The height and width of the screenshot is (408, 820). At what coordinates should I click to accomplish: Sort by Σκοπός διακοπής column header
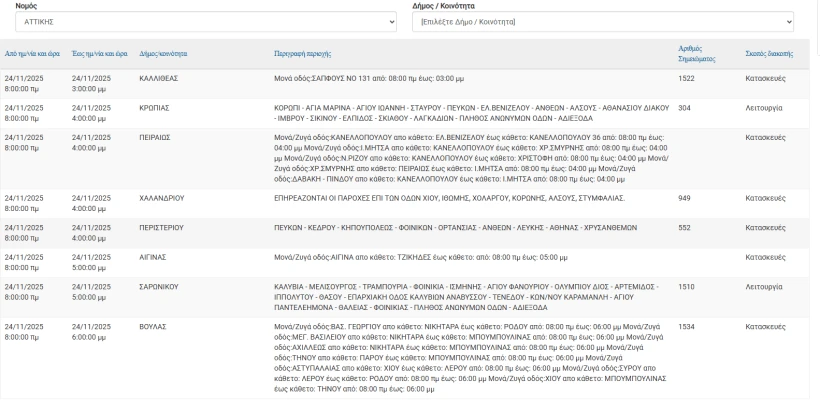click(x=769, y=54)
